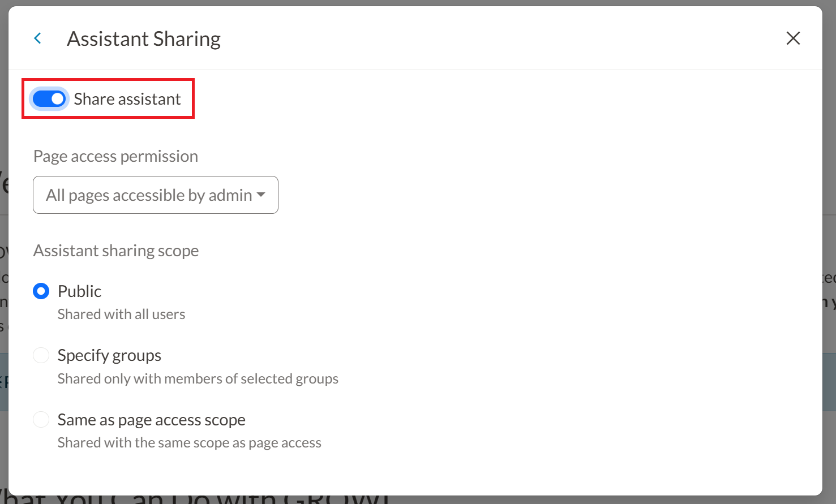Viewport: 836px width, 504px height.
Task: Select the Public sharing scope radio
Action: [41, 291]
